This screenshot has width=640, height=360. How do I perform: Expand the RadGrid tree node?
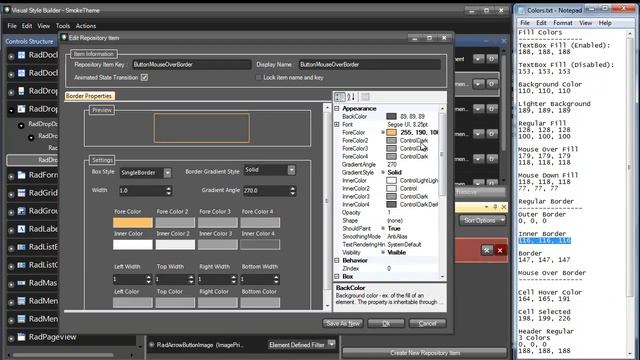pyautogui.click(x=11, y=194)
